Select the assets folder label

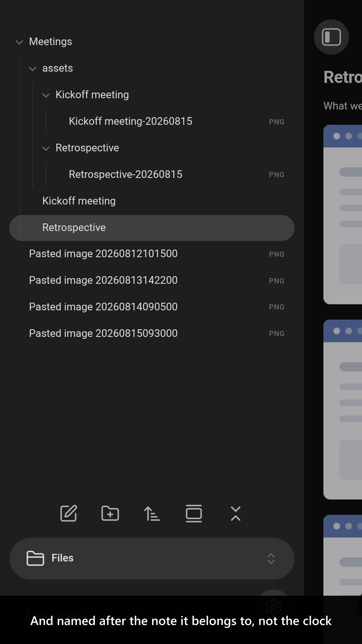[58, 68]
